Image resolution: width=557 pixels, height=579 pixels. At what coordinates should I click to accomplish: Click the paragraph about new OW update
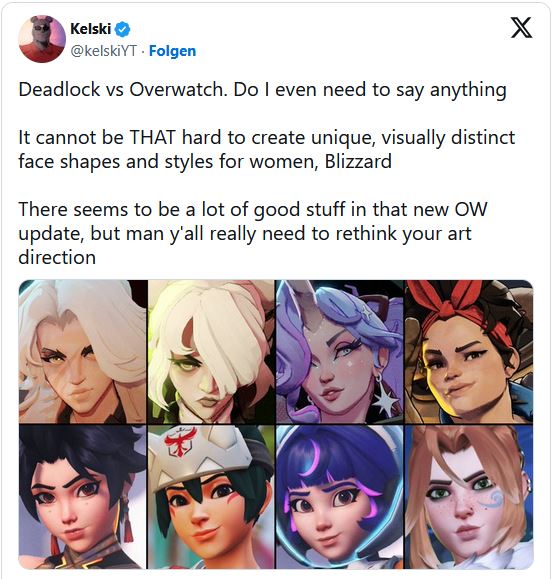(x=253, y=233)
